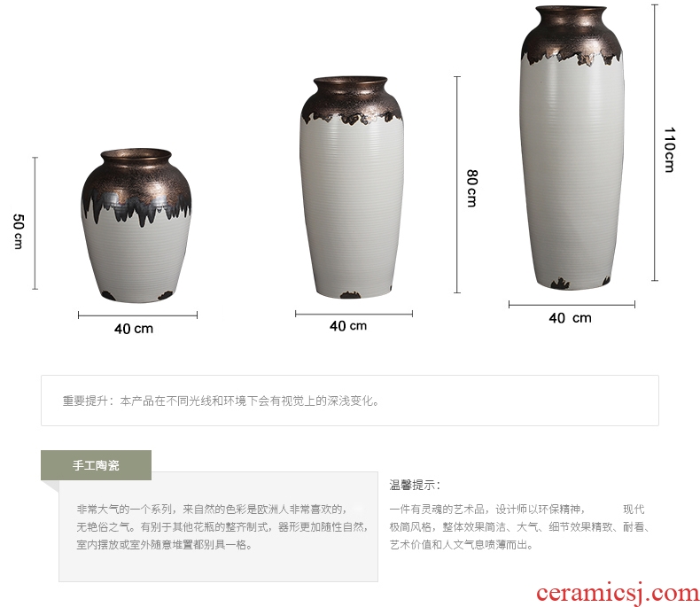Click the 110cm height label
Viewport: 700px width, 607px height.
coord(669,150)
